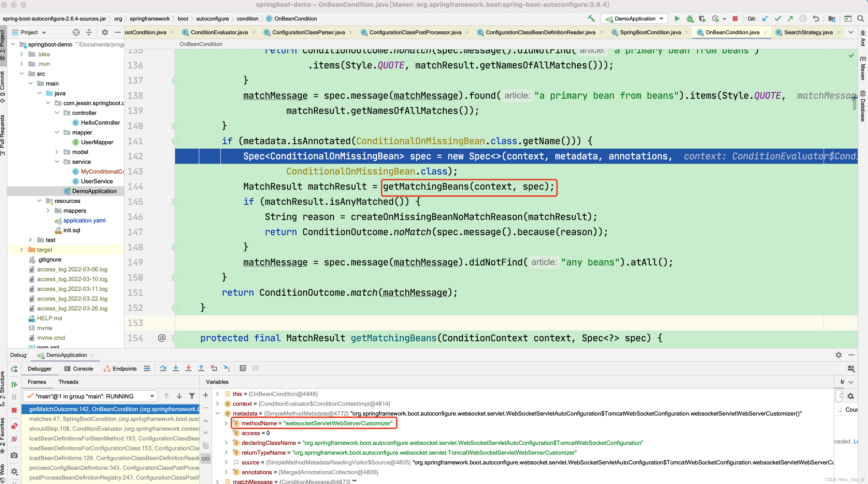
Task: Toggle Mute Breakpoints icon
Action: tap(14, 439)
